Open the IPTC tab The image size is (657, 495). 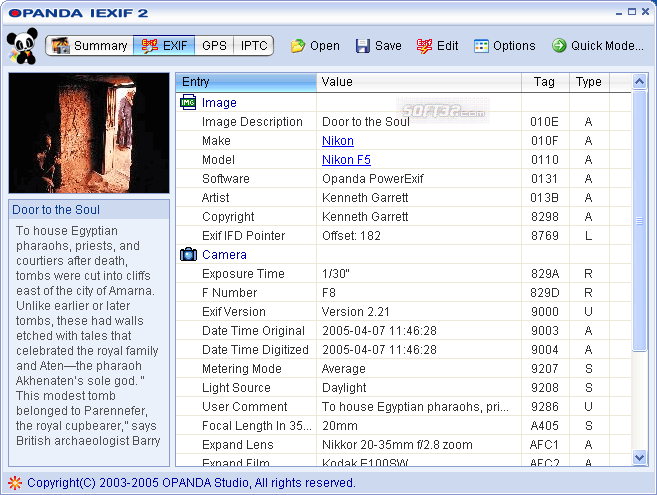tap(253, 46)
